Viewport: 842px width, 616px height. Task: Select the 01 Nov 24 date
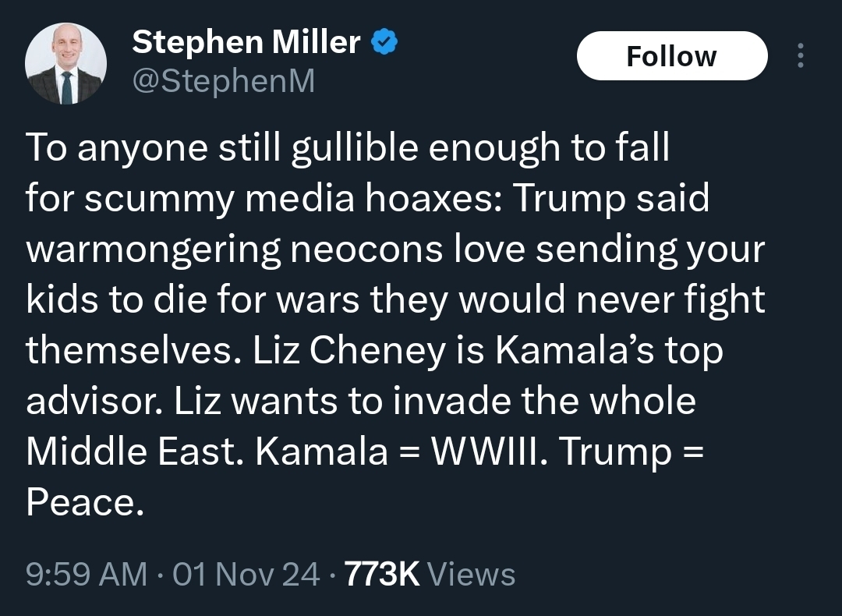246,575
